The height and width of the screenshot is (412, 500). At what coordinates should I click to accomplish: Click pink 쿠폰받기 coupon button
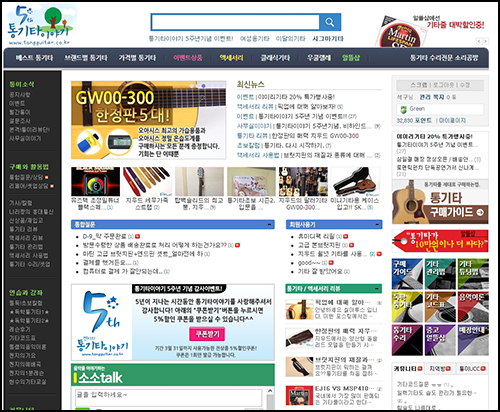click(207, 334)
